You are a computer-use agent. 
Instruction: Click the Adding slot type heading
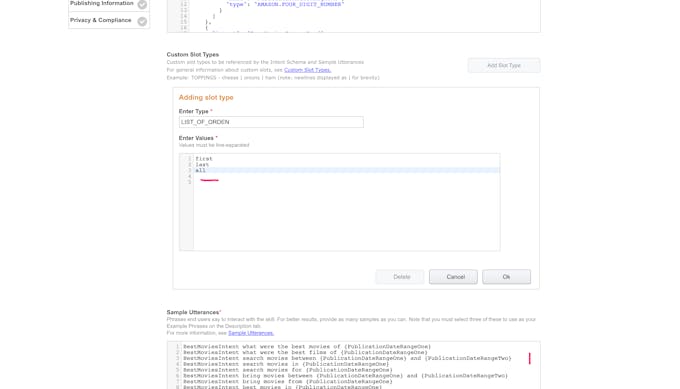pos(206,98)
